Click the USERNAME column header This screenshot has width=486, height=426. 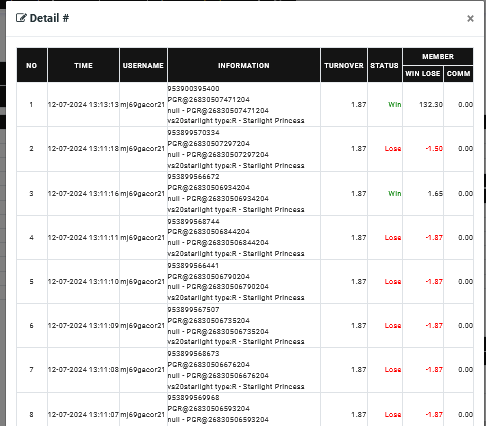[143, 65]
